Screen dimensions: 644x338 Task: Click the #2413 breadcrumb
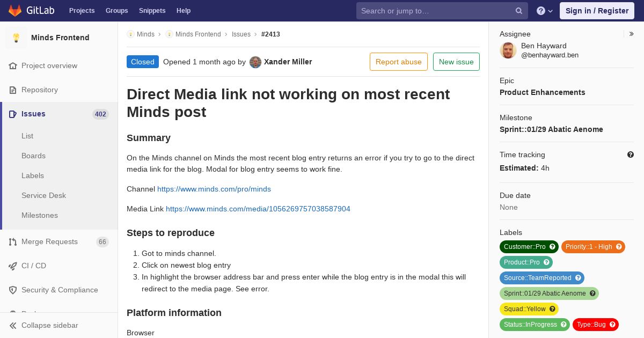coord(270,34)
